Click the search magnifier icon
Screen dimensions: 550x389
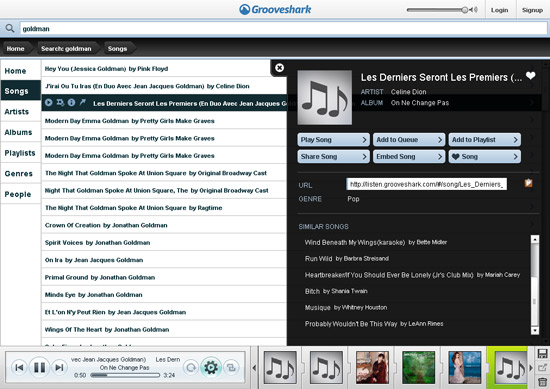10,28
